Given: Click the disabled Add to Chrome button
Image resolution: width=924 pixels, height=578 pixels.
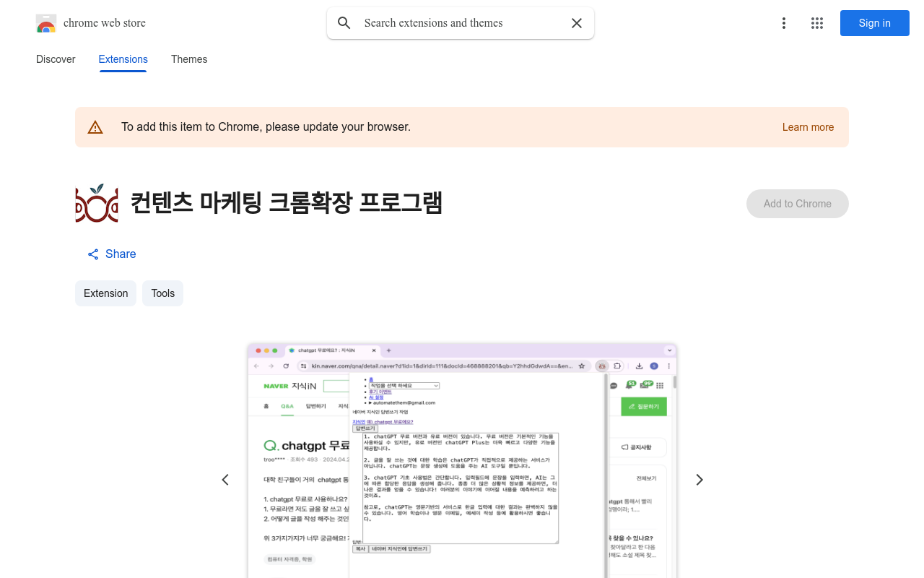Looking at the screenshot, I should [798, 204].
